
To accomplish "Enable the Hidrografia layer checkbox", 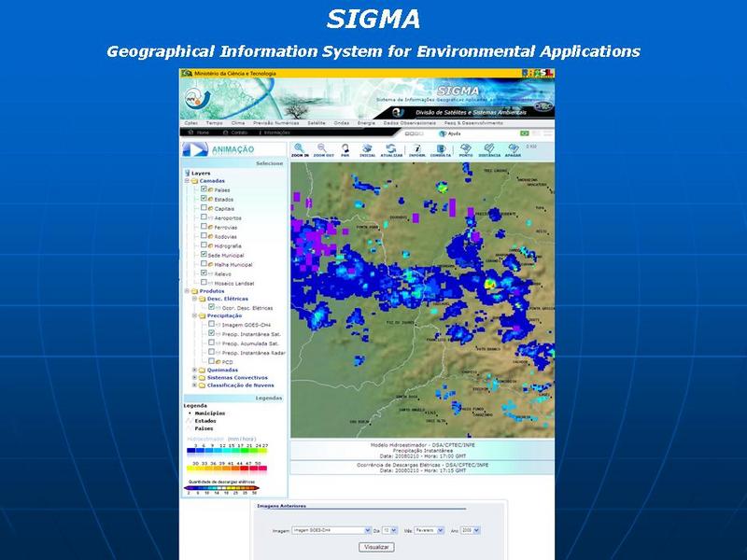I will 204,245.
